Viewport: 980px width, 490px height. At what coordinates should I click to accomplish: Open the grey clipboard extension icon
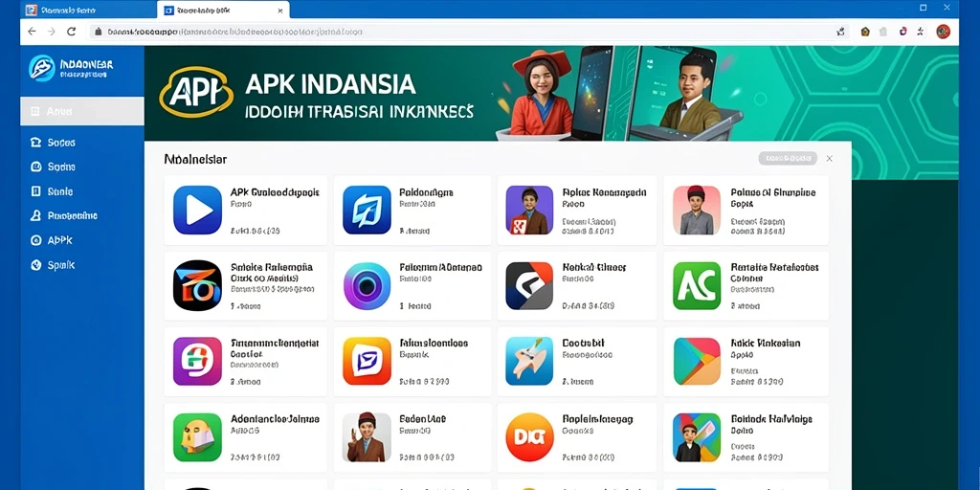click(883, 32)
